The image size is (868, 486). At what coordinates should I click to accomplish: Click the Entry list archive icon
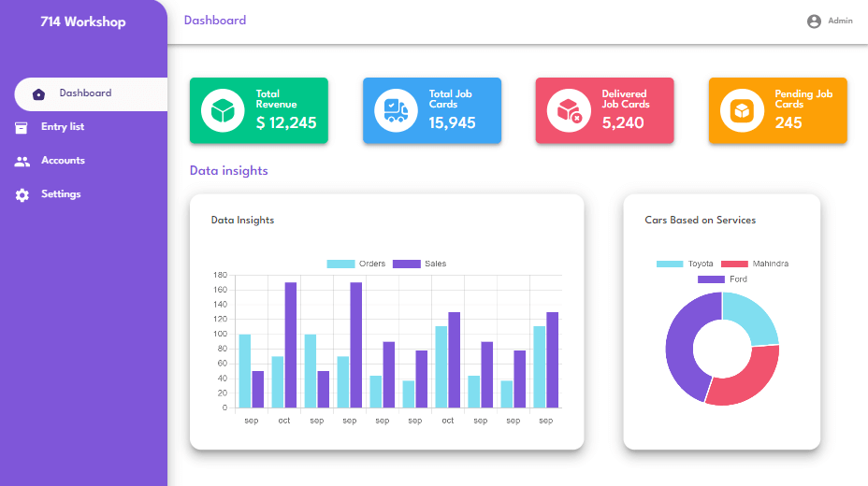coord(22,127)
